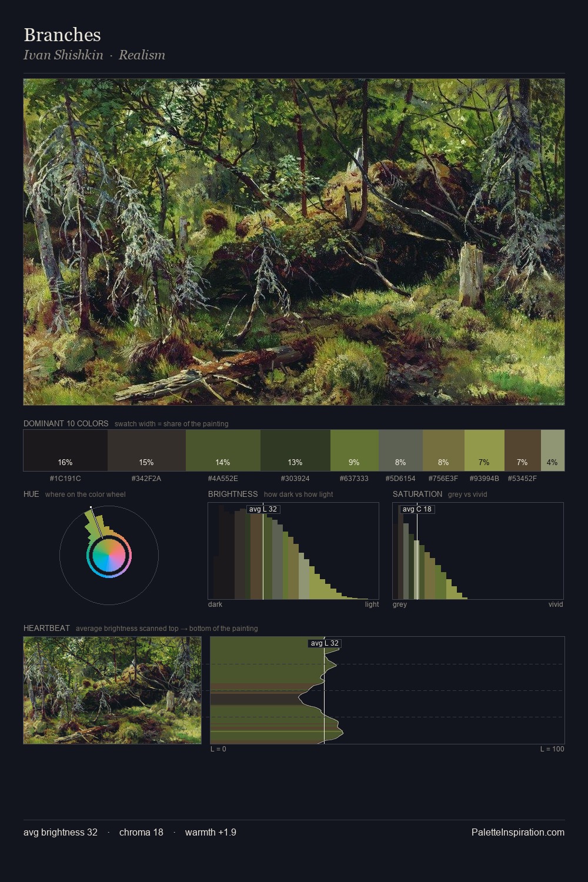588x882 pixels.
Task: Click 'avg brightness 32' in the footer
Action: (61, 832)
